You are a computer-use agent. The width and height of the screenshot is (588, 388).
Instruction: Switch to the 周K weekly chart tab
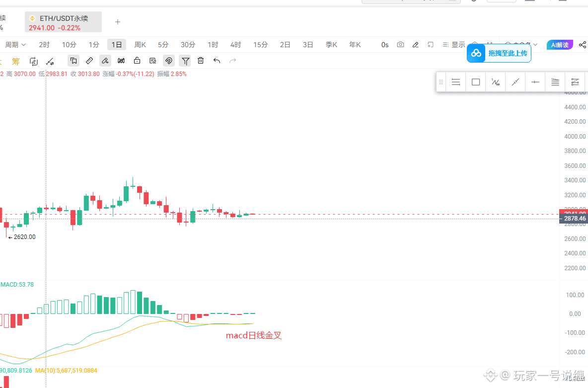click(140, 44)
